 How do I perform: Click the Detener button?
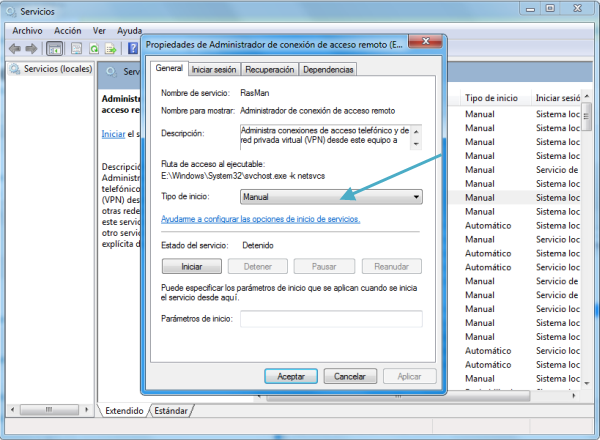coord(258,266)
